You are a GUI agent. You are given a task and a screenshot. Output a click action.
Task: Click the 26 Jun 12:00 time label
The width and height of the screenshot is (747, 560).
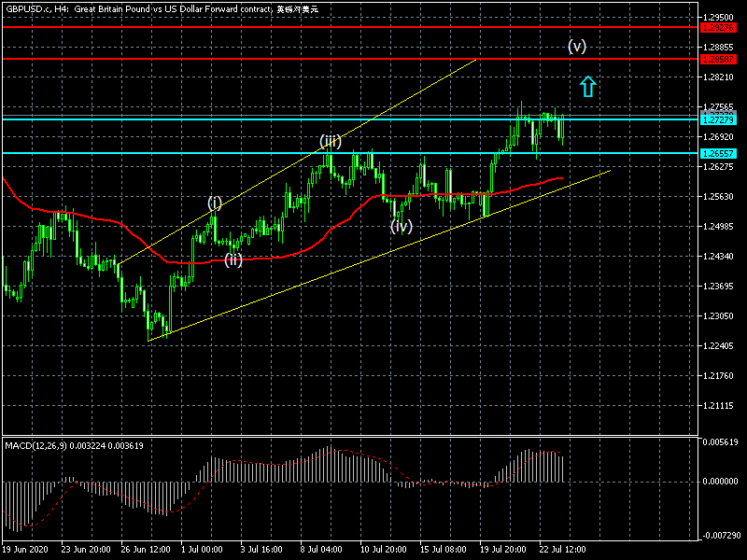point(146,549)
